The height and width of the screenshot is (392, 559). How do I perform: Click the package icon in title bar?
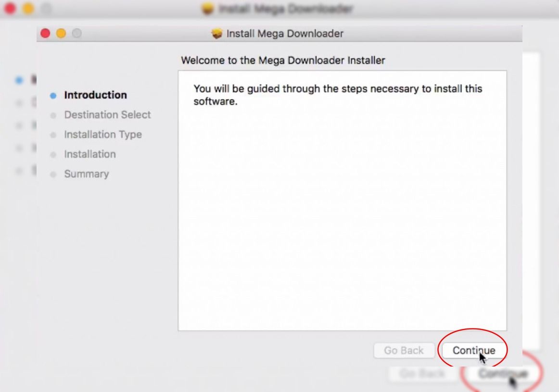click(x=216, y=34)
